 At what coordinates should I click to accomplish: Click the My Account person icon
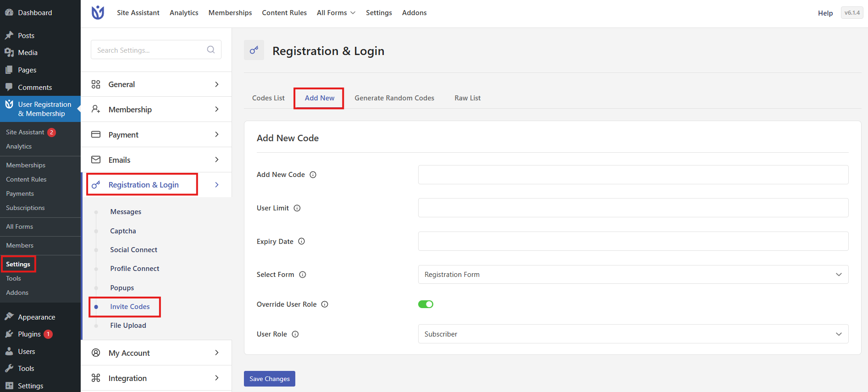(x=96, y=353)
